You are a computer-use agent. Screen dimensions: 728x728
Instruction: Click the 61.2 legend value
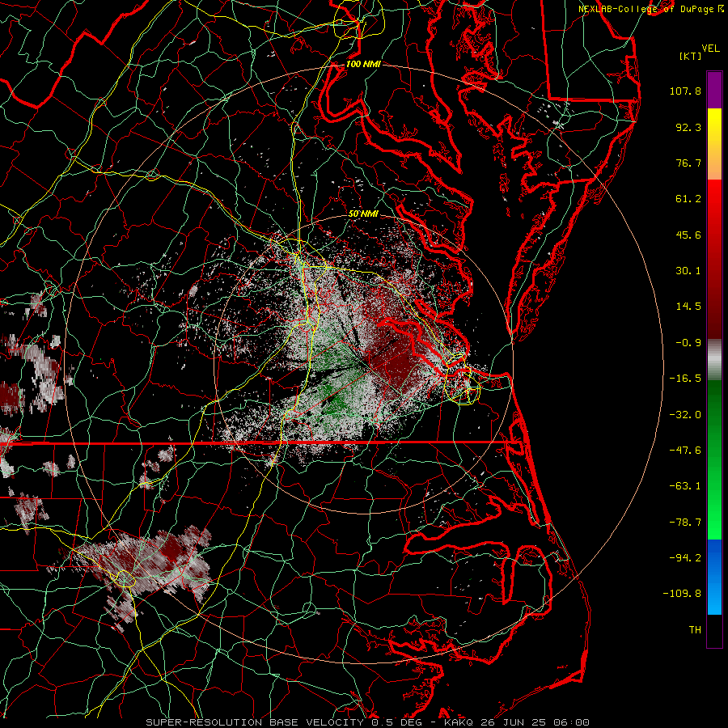pos(688,199)
